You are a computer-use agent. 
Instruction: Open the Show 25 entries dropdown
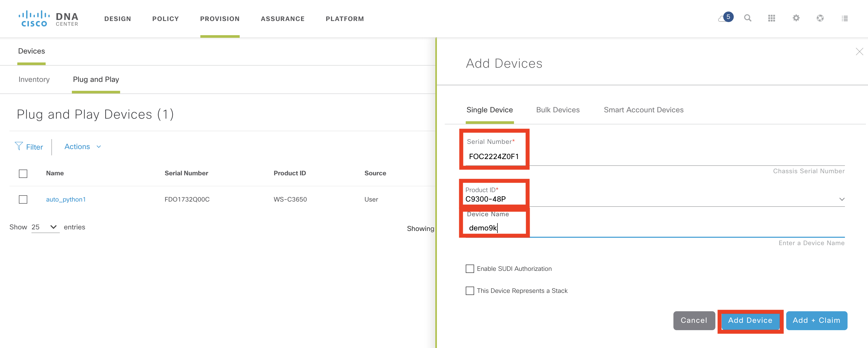[x=45, y=227]
